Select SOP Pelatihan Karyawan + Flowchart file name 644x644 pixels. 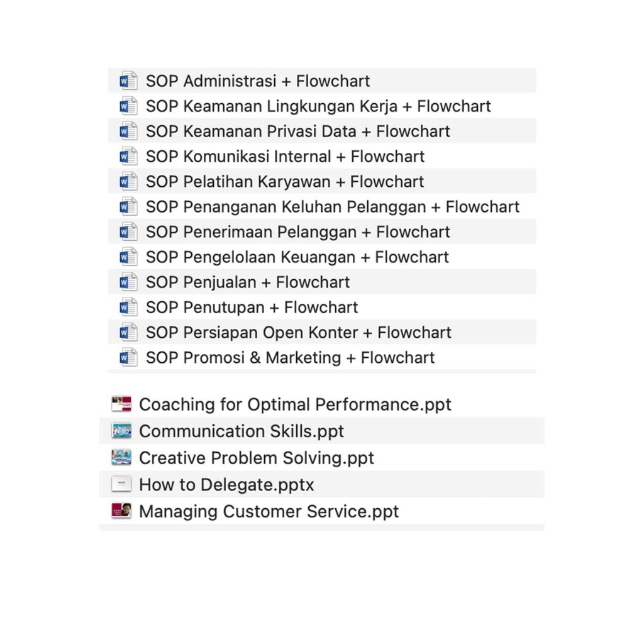click(x=285, y=181)
